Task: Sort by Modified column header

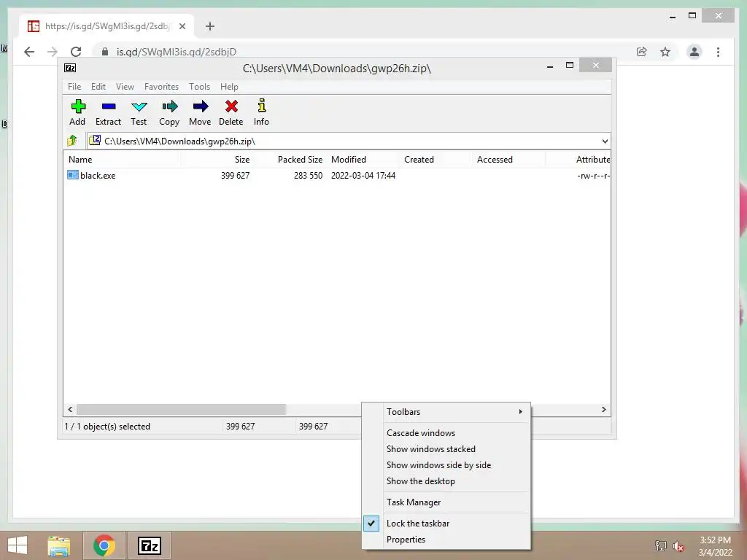Action: point(362,160)
